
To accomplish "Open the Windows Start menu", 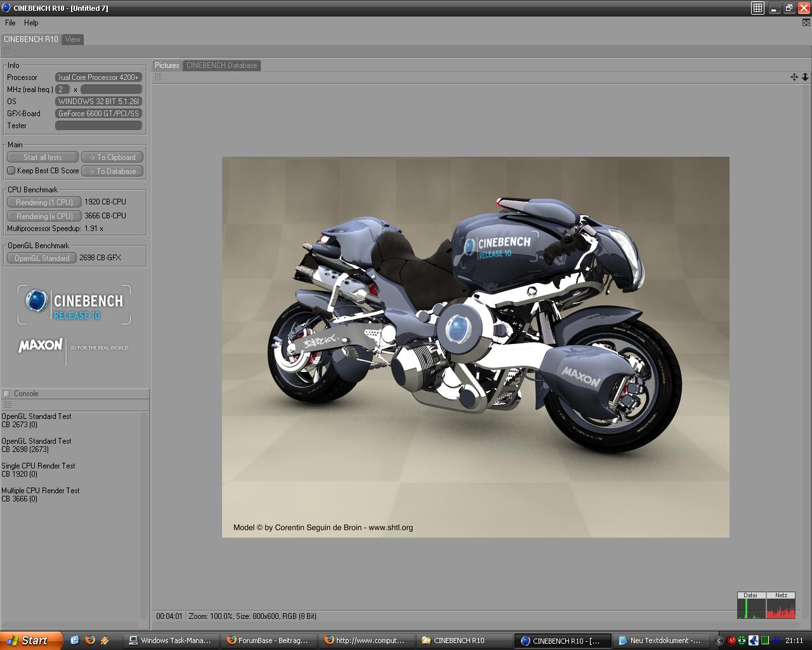I will [31, 640].
